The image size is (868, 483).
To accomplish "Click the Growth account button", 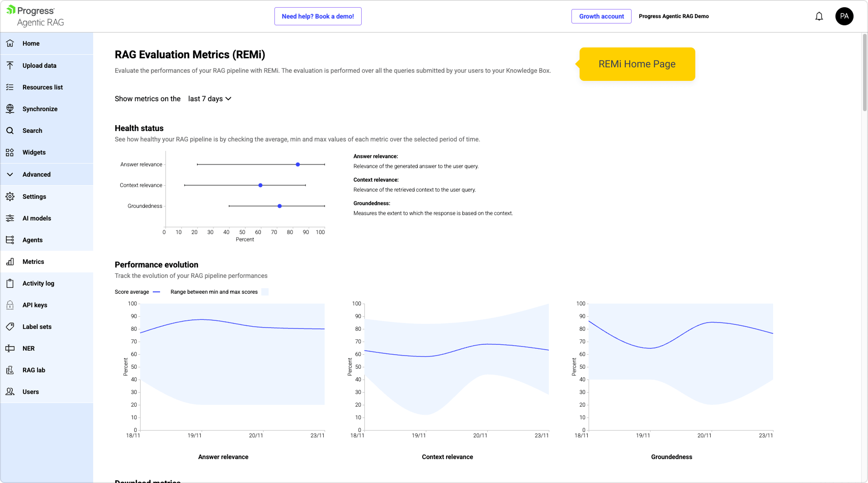I will (601, 16).
